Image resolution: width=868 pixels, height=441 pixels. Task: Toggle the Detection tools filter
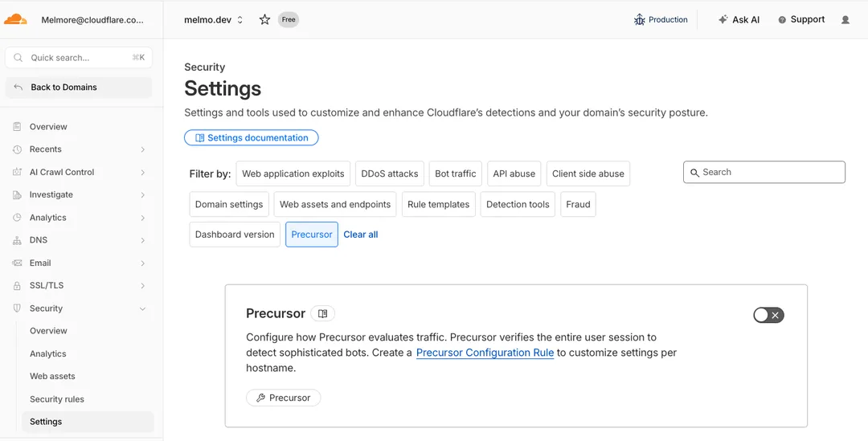(518, 204)
